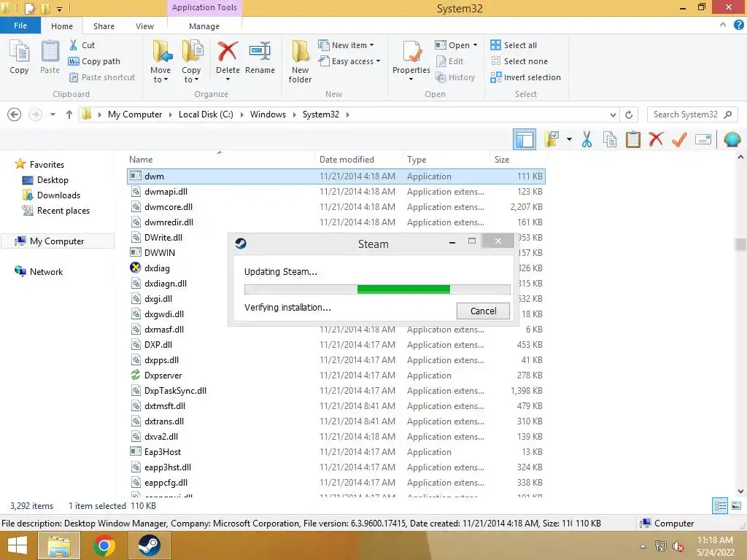Select My Computer in the navigation pane
Viewport: 747px width, 560px height.
pyautogui.click(x=57, y=241)
